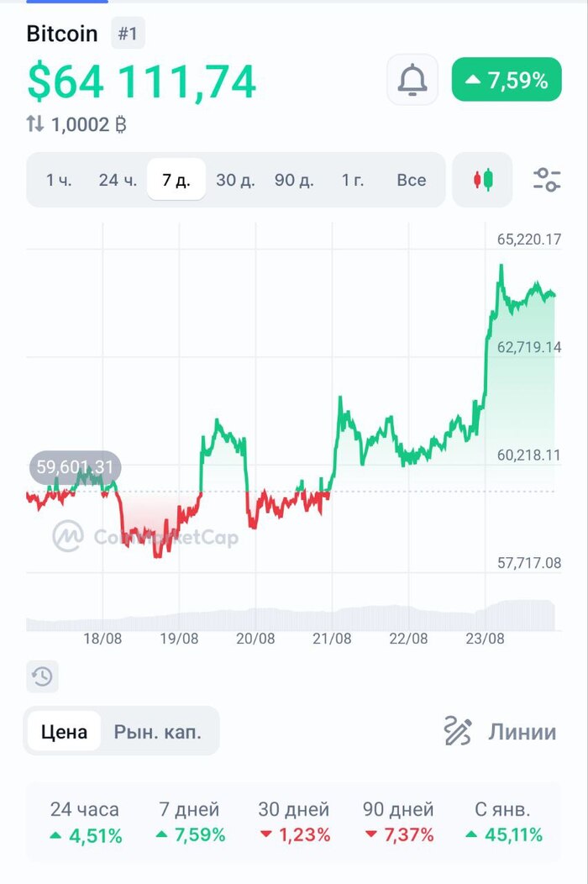Toggle the Цена chart mode
Viewport: 588px width, 884px height.
[x=64, y=732]
